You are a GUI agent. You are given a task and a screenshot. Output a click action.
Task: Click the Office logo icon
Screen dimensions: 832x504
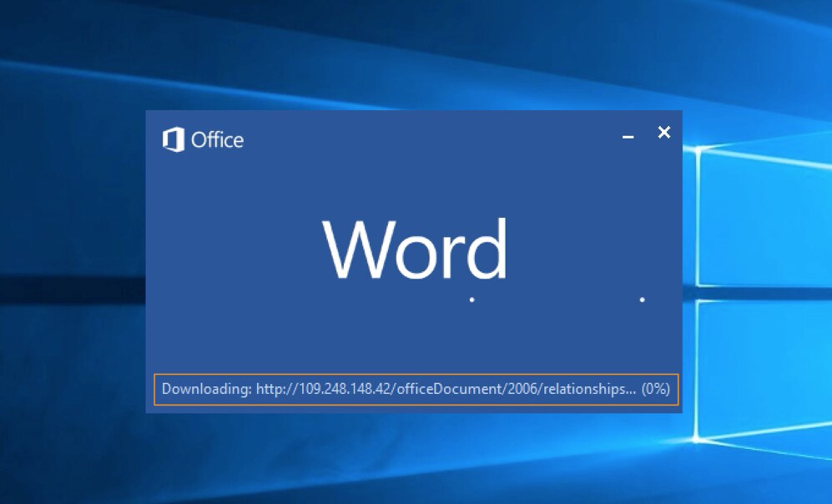pyautogui.click(x=174, y=139)
